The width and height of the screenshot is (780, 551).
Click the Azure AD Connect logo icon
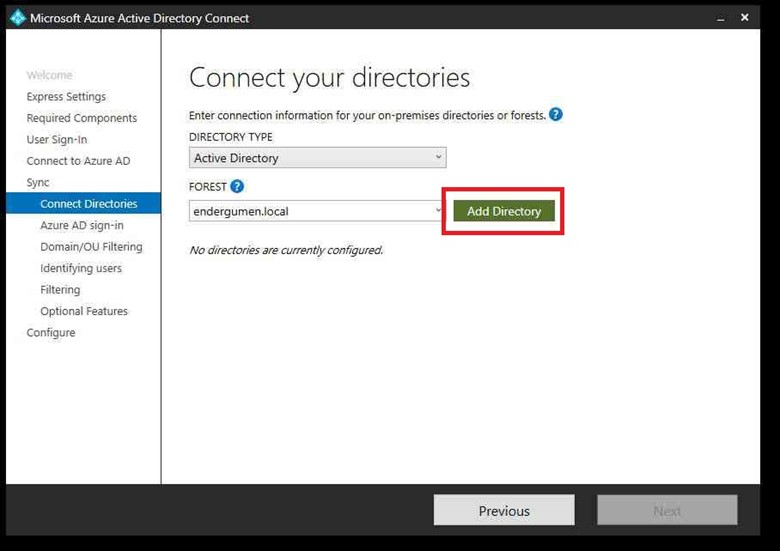(x=17, y=17)
